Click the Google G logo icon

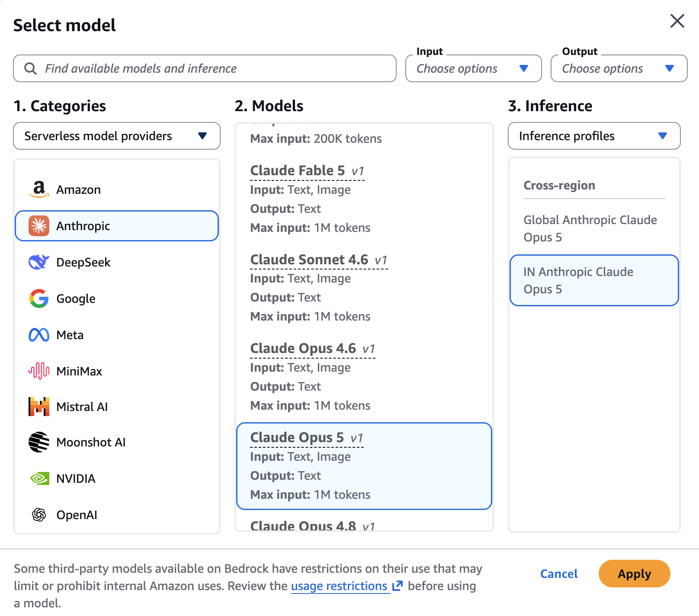[39, 298]
